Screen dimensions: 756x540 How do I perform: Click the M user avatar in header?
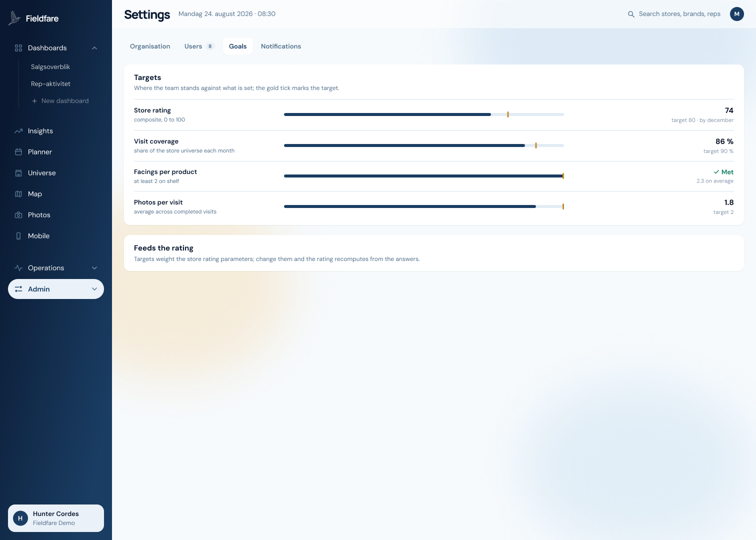pos(737,14)
